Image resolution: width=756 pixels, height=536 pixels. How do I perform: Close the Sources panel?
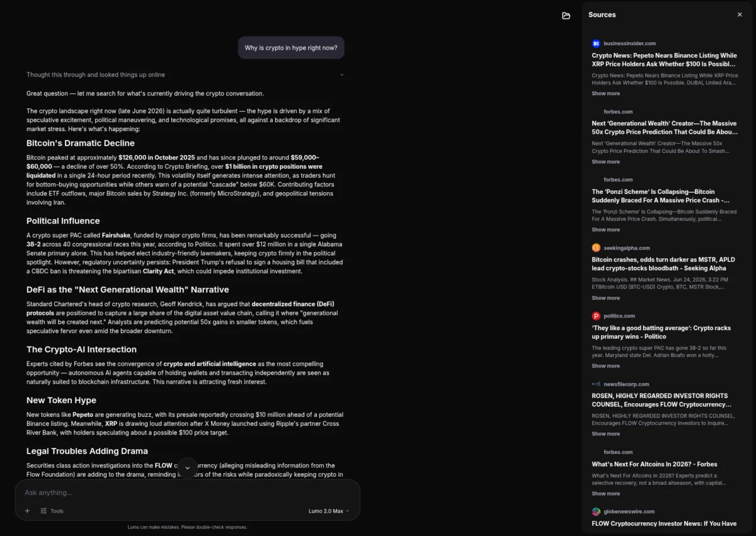click(740, 14)
